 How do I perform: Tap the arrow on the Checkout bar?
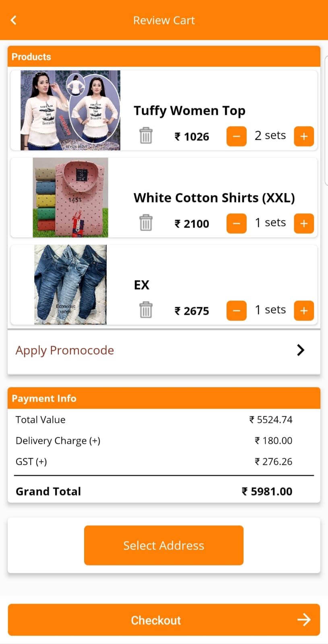coord(304,620)
